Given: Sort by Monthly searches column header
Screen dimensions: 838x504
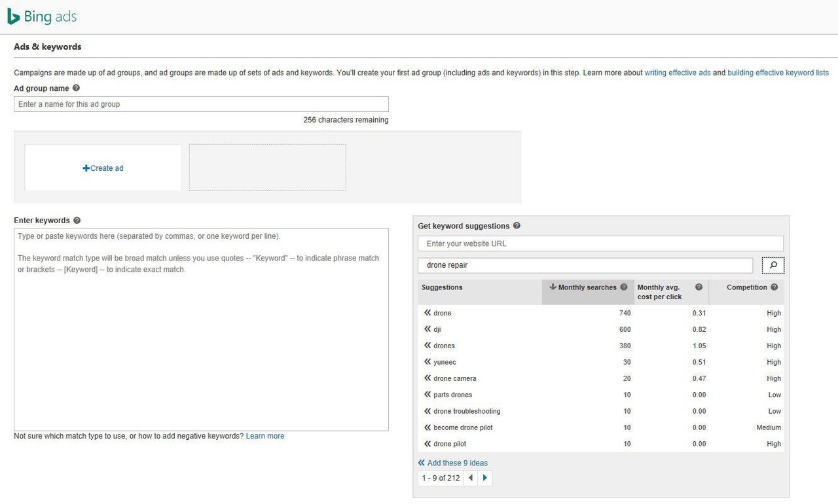Looking at the screenshot, I should point(588,292).
